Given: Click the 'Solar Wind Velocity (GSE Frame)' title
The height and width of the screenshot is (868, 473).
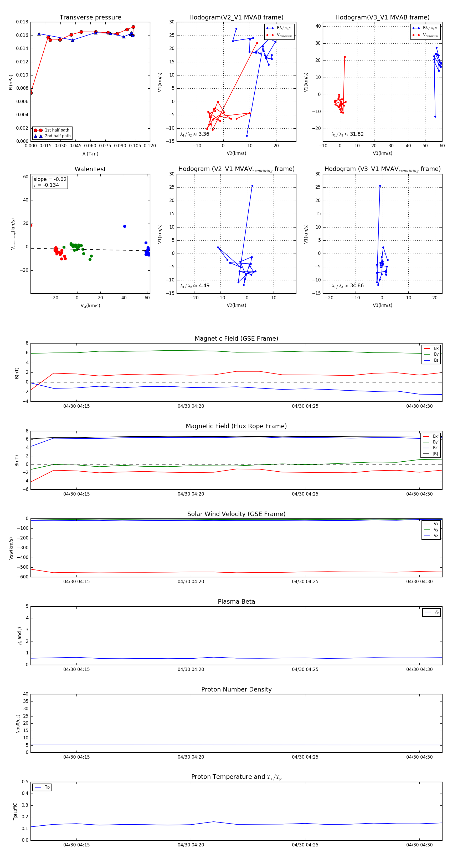Looking at the screenshot, I should point(236,514).
